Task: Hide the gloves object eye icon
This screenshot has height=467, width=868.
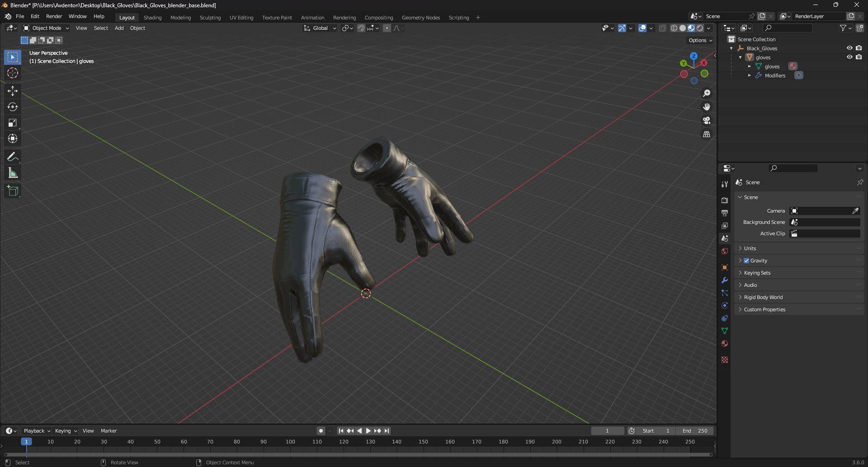Action: click(849, 57)
